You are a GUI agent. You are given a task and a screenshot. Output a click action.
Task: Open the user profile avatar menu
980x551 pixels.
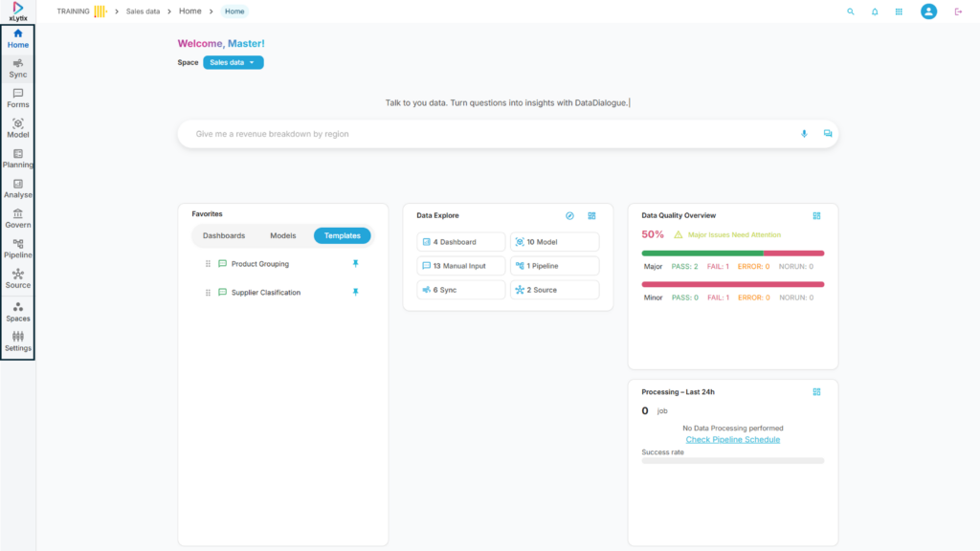click(x=928, y=11)
